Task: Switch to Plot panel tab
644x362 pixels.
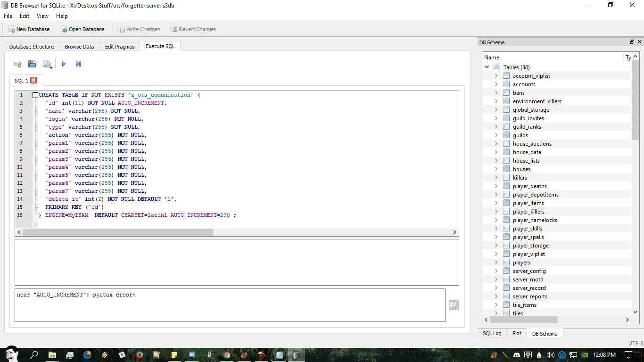Action: click(x=517, y=333)
